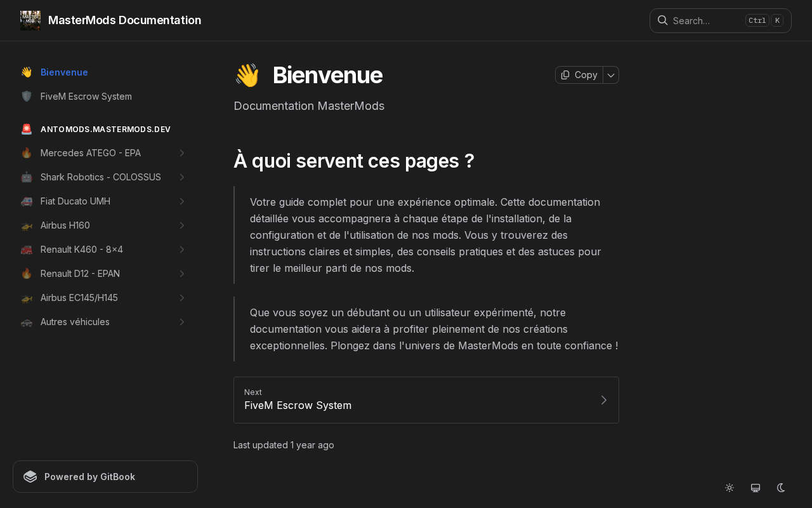The image size is (812, 508).
Task: Open the Copy dropdown arrow
Action: (611, 75)
